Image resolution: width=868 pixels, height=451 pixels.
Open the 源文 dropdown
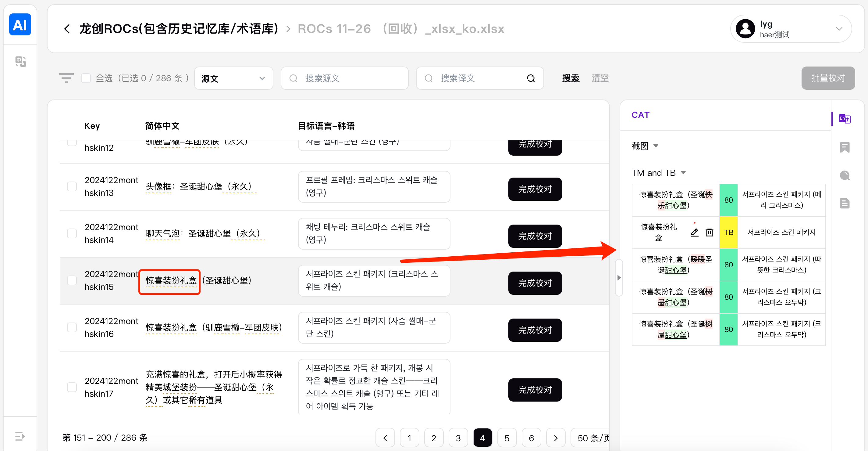(x=233, y=78)
